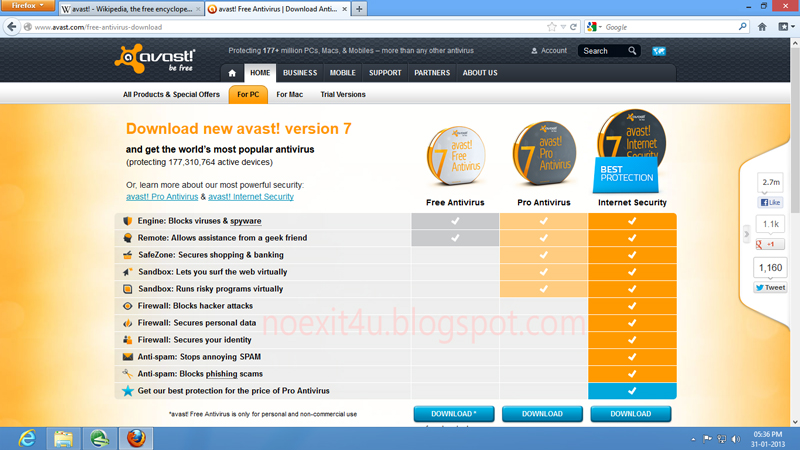Click the avast! logo
800x450 pixels.
coord(155,60)
